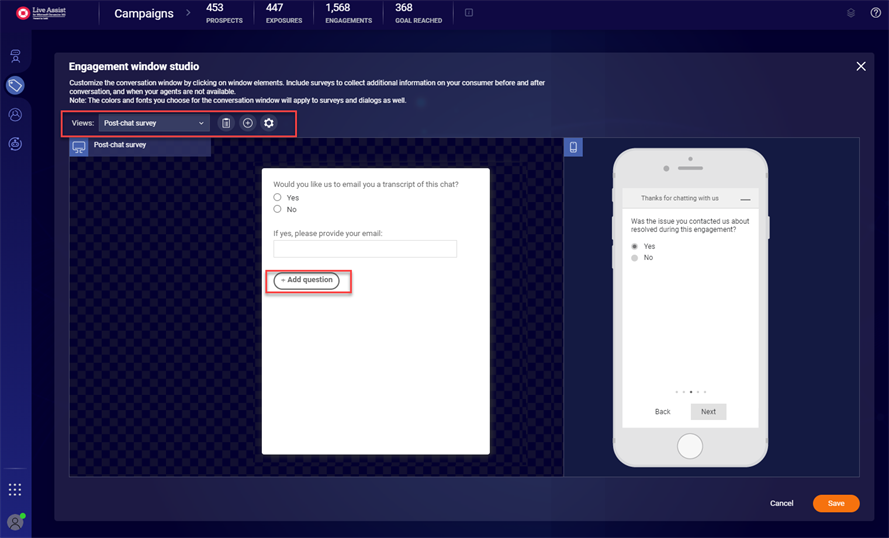Open view settings gear icon
Viewport: 889px width, 538px height.
point(268,123)
